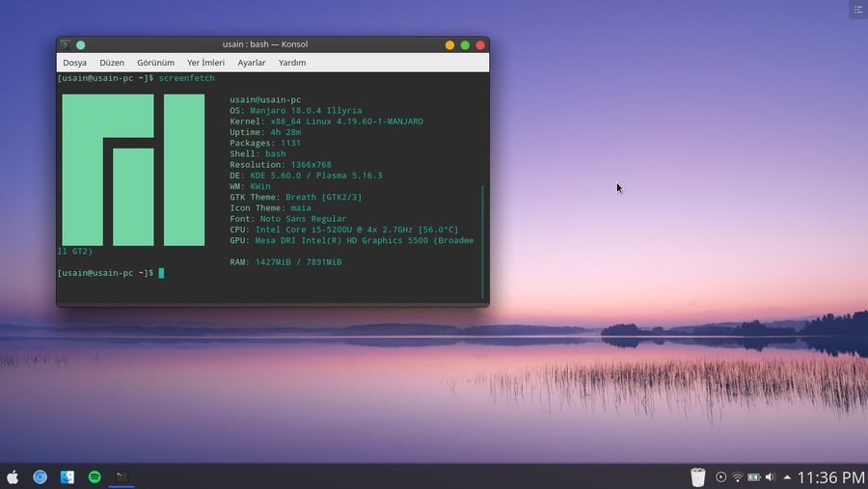
Task: Check the battery status tray icon
Action: 754,477
